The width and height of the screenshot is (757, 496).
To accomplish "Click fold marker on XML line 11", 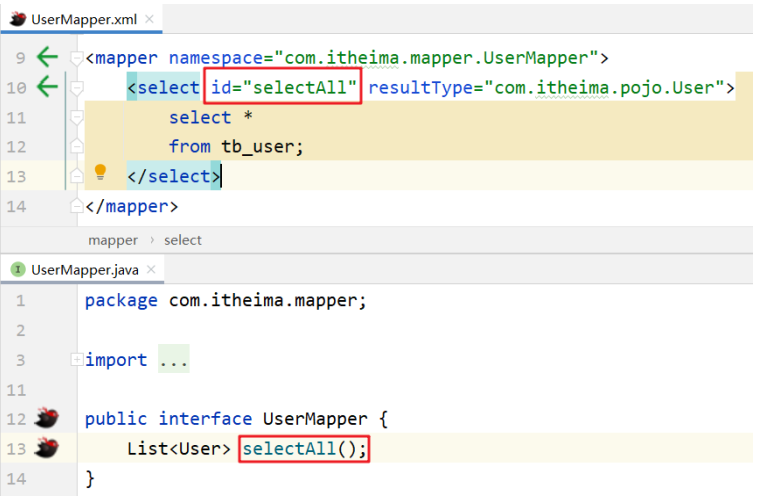I will tap(76, 117).
